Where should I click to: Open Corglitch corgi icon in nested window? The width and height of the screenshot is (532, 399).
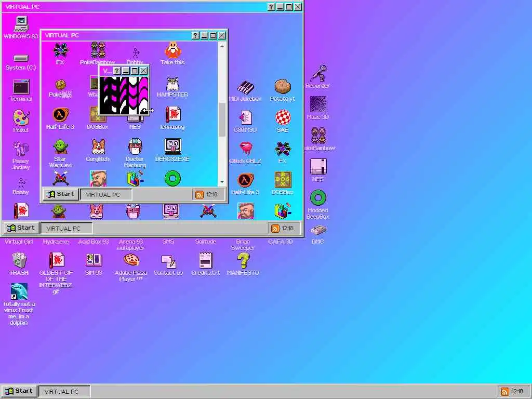click(98, 147)
